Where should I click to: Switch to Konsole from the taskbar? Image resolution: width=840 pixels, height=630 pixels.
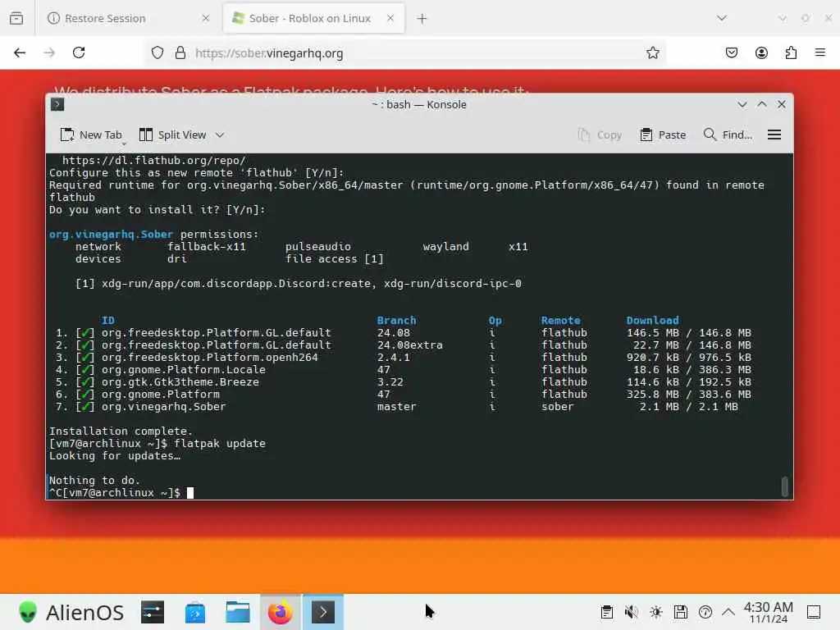(323, 612)
